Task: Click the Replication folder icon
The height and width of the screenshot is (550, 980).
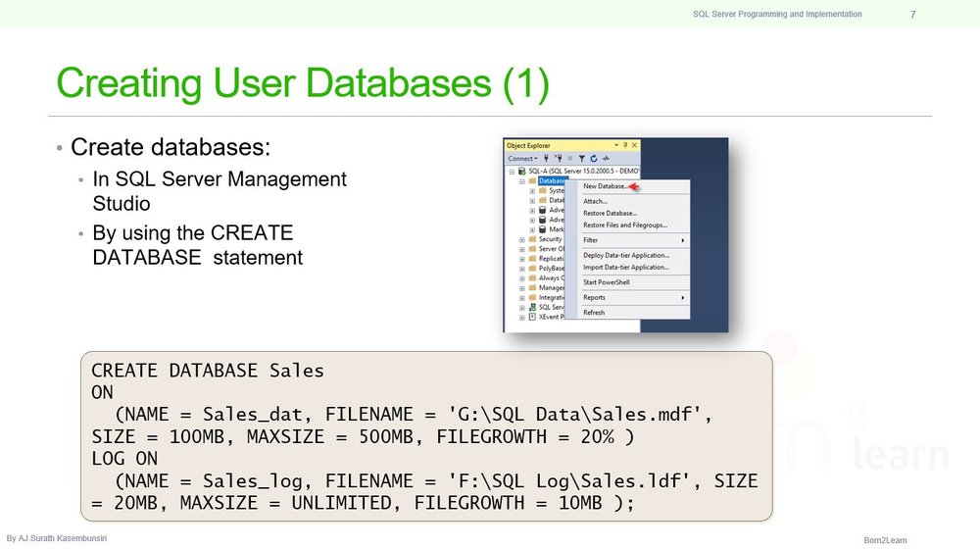Action: pyautogui.click(x=532, y=259)
